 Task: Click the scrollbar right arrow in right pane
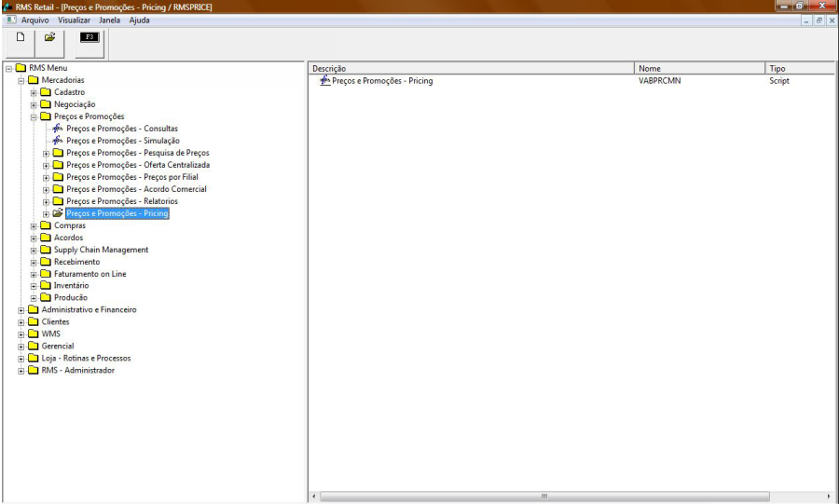pyautogui.click(x=830, y=497)
